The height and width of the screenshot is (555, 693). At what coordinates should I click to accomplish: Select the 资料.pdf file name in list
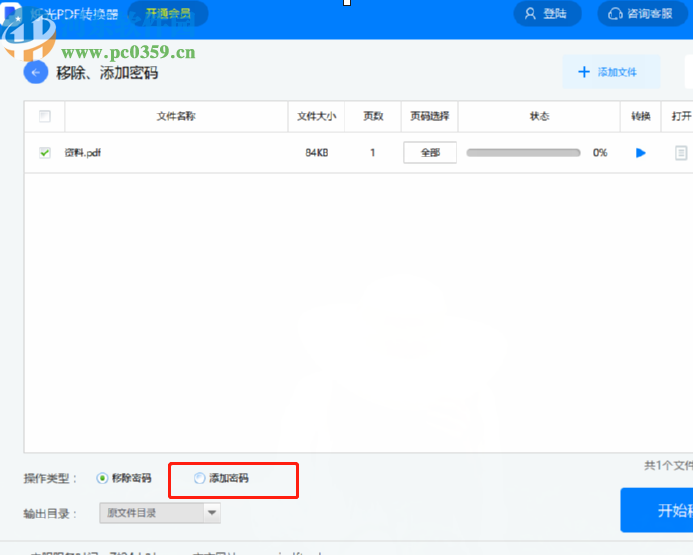83,153
